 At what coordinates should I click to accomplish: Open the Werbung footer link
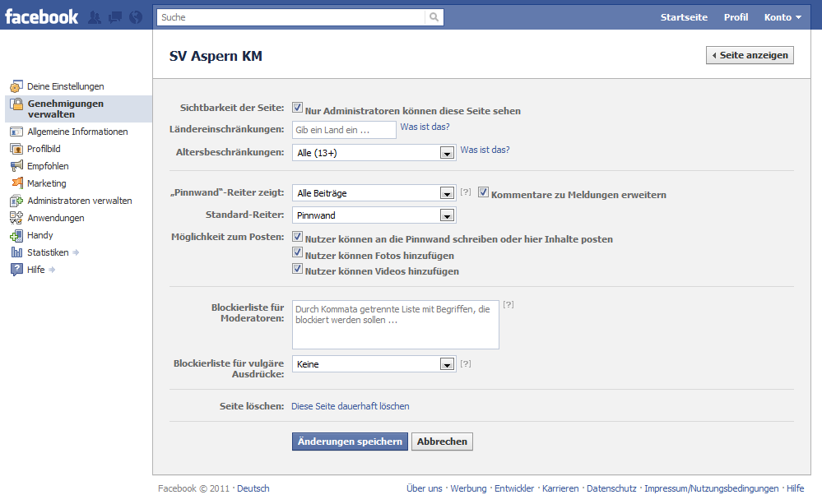469,488
